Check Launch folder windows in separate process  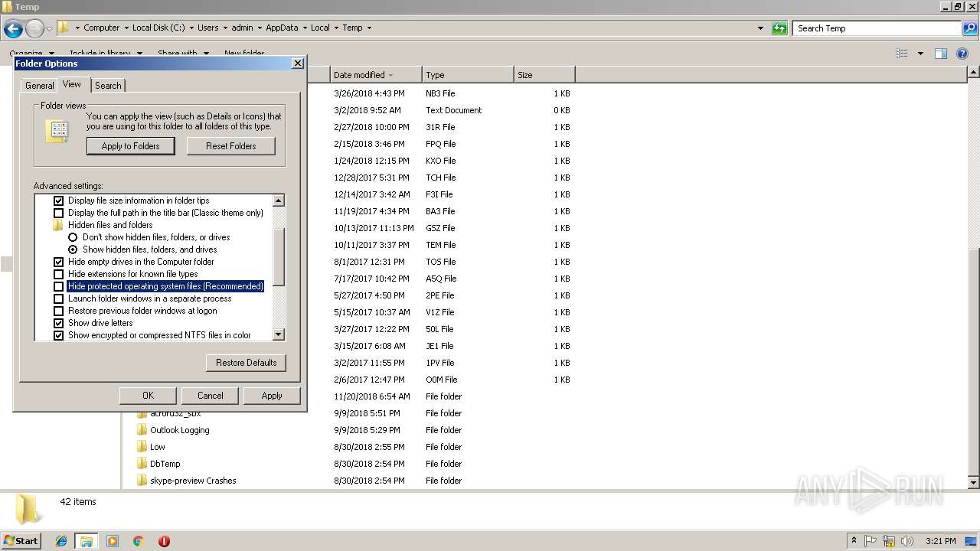click(59, 298)
